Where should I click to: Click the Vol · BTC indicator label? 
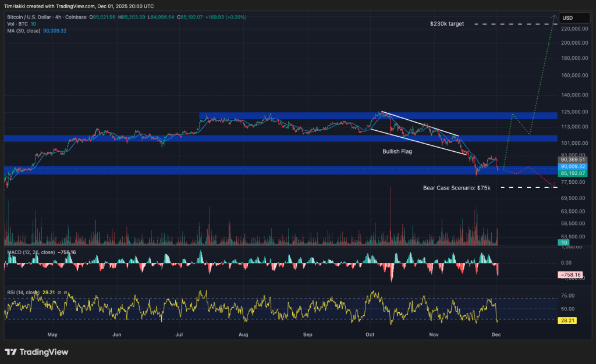tap(18, 24)
